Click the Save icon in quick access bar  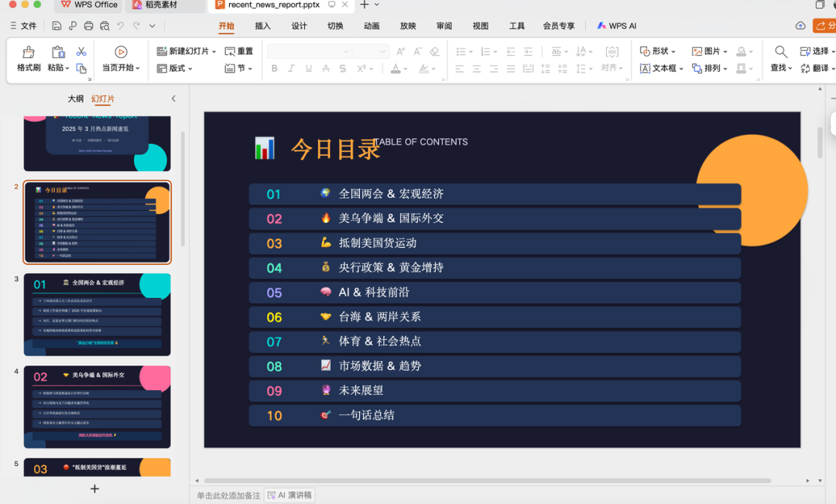57,26
